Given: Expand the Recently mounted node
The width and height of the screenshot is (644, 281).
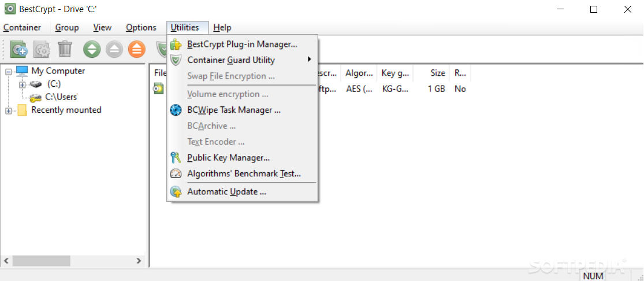Looking at the screenshot, I should click(9, 110).
